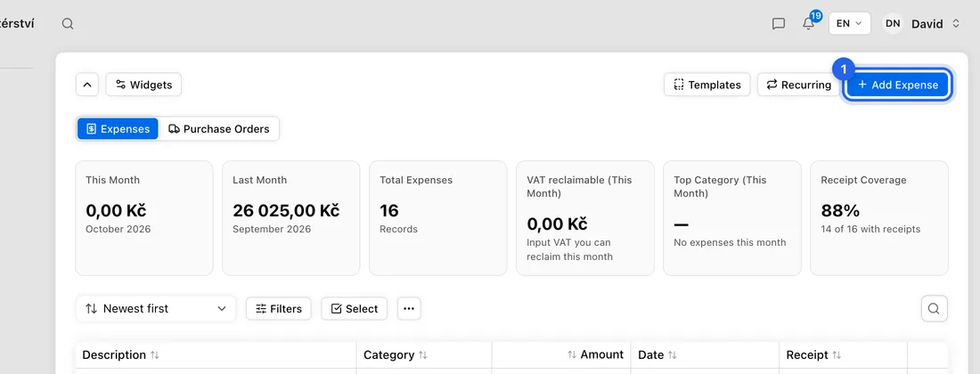This screenshot has height=374, width=980.
Task: Open Recurring expenses
Action: pos(799,85)
